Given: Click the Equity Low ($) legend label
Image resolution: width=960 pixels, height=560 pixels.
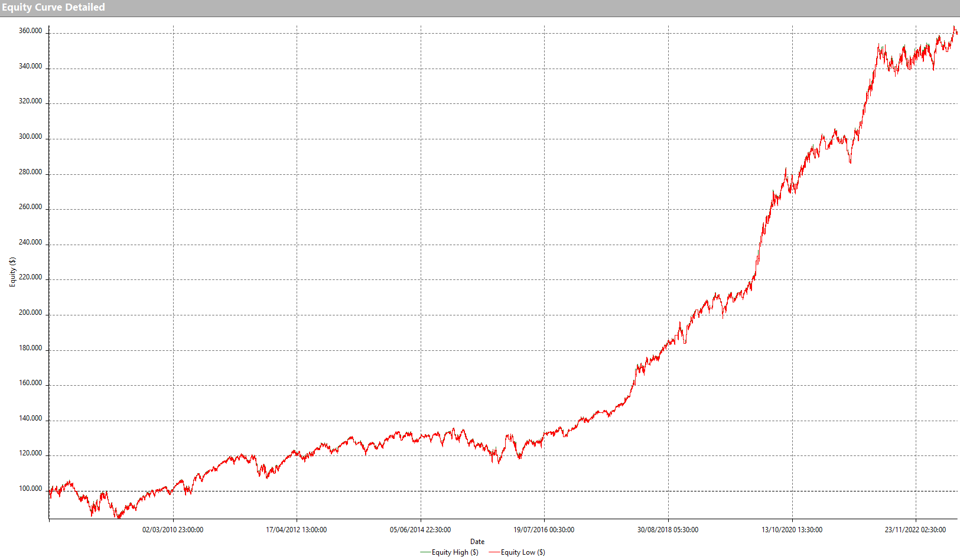Looking at the screenshot, I should coord(523,552).
